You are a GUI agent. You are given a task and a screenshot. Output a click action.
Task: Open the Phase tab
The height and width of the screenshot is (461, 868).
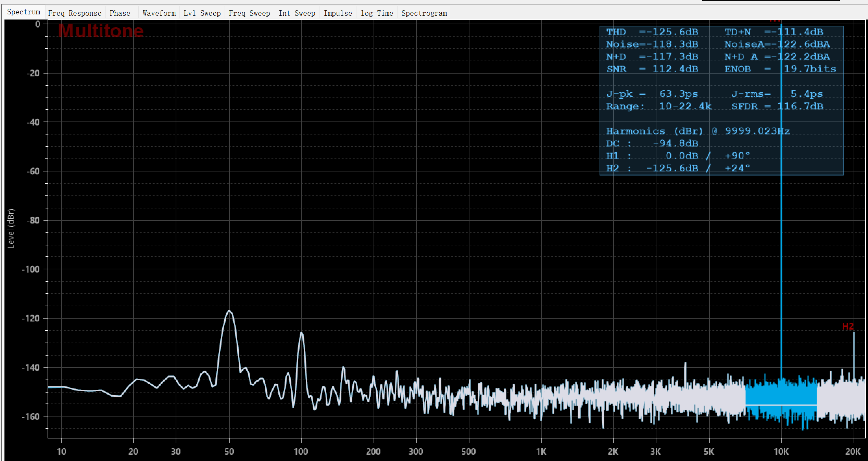coord(120,13)
